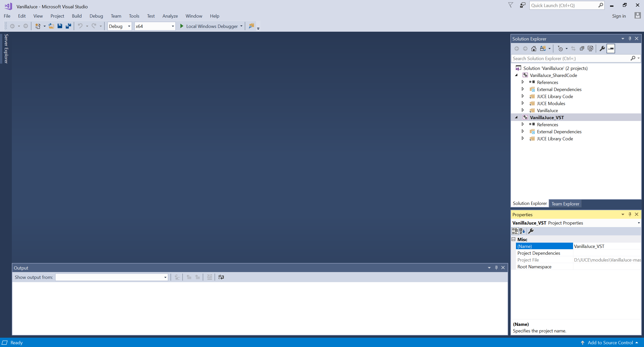
Task: Click the account avatar icon next to Sign in
Action: [637, 16]
